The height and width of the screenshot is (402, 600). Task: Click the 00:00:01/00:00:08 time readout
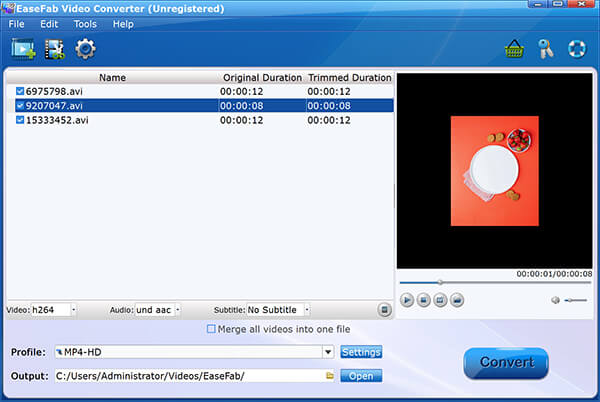(x=554, y=274)
